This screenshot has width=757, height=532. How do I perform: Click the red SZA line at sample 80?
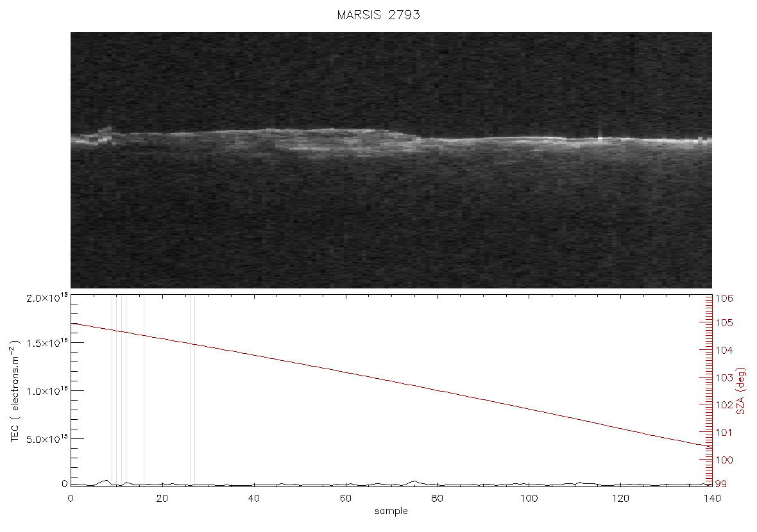pos(437,390)
